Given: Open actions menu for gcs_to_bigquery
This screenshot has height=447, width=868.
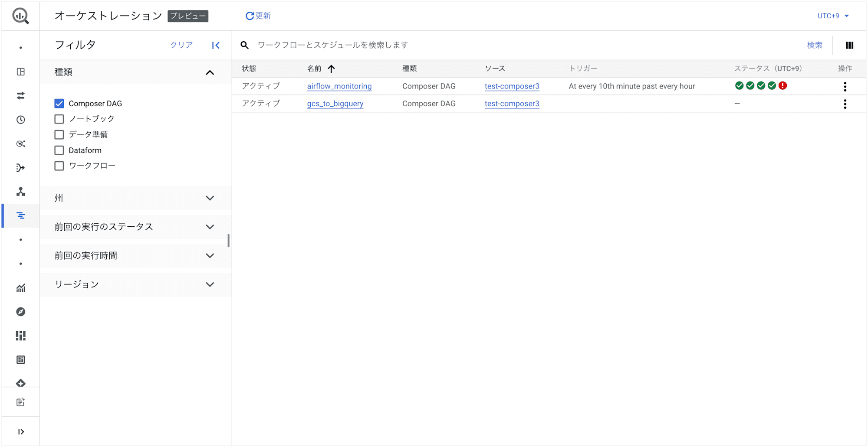Looking at the screenshot, I should tap(845, 104).
